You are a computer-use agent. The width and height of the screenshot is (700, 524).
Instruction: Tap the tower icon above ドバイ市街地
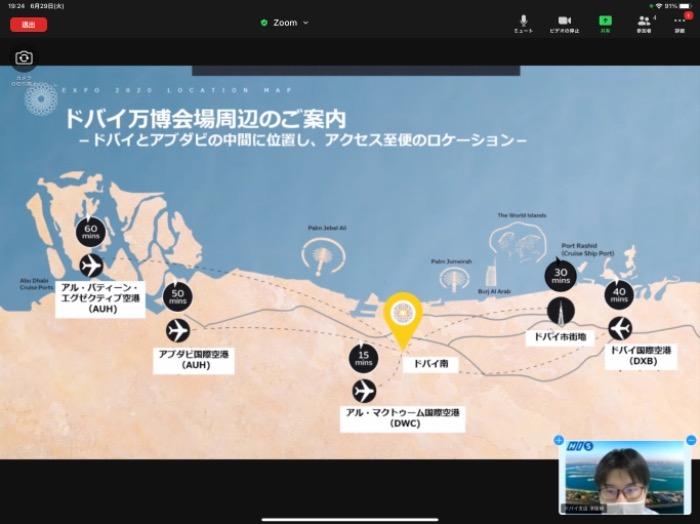pyautogui.click(x=560, y=310)
